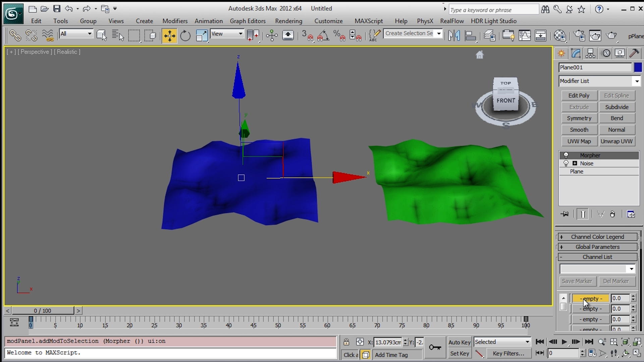Click the Align tool icon
The image size is (644, 362).
(471, 36)
